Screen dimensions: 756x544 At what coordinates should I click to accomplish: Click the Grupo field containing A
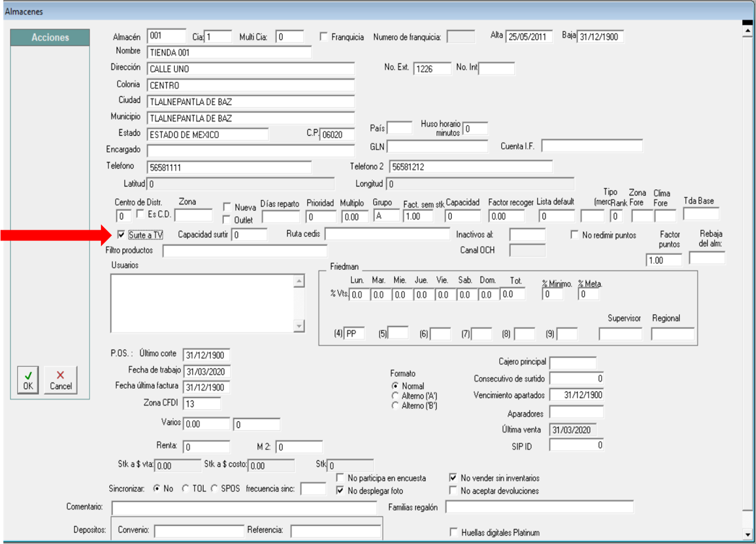click(386, 216)
